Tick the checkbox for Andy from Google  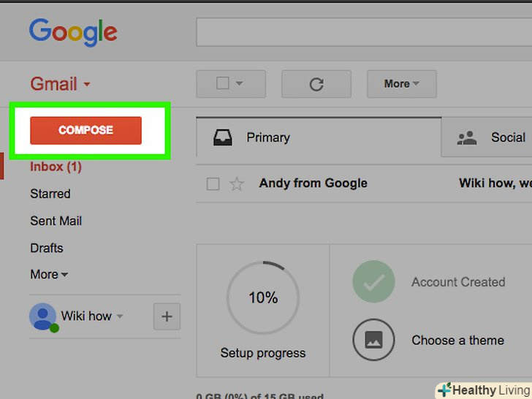tap(213, 184)
